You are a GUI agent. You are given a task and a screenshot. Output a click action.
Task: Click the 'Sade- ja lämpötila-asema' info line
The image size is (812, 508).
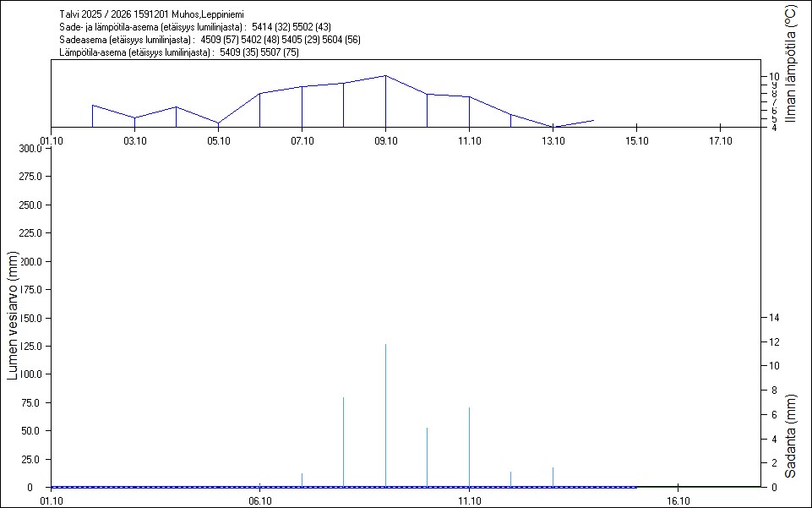pyautogui.click(x=195, y=28)
